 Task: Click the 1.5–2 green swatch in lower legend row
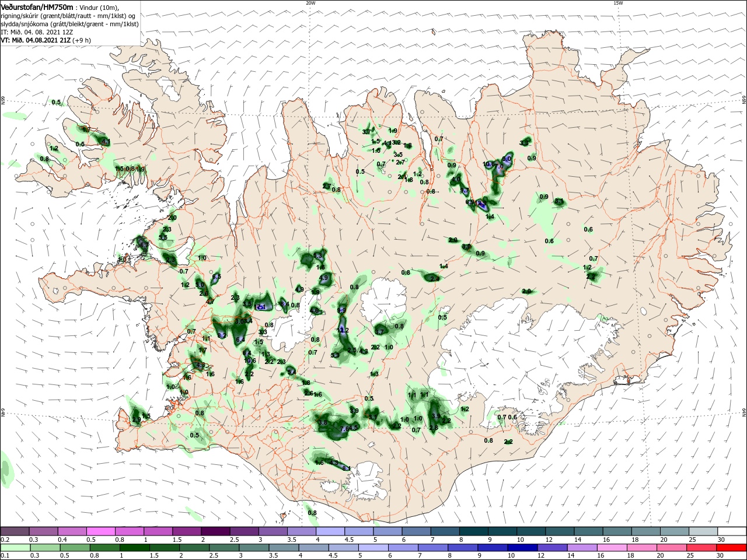(x=164, y=548)
